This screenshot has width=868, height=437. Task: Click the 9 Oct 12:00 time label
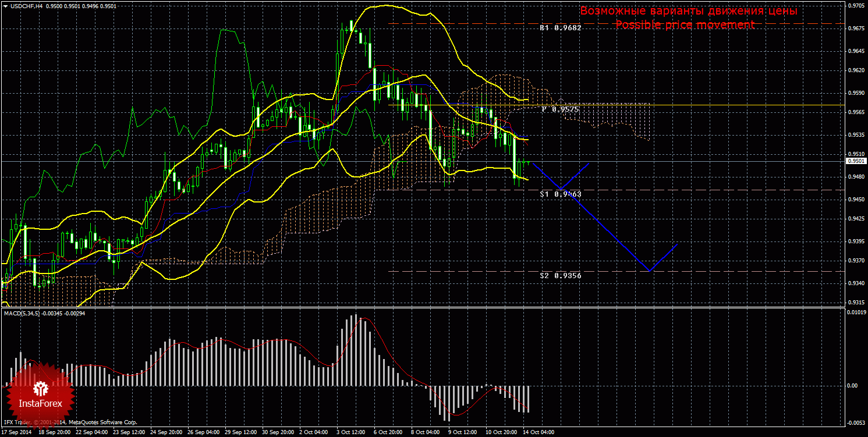pyautogui.click(x=464, y=432)
